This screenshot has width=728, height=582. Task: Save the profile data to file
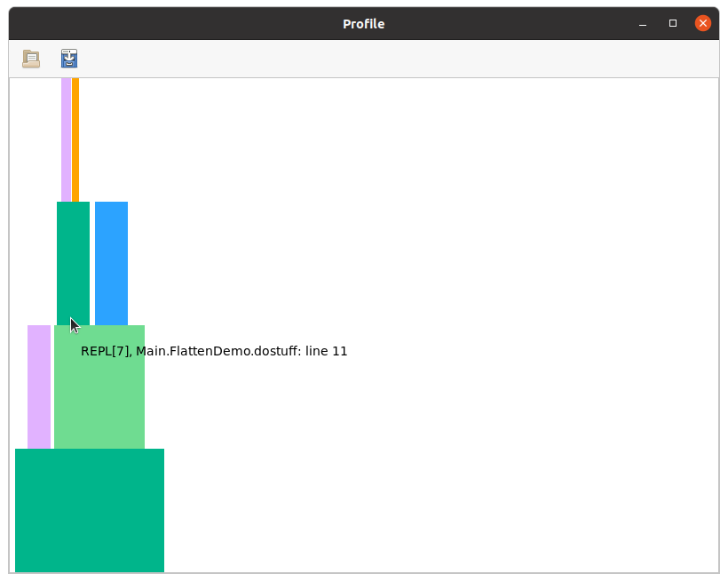tap(69, 59)
